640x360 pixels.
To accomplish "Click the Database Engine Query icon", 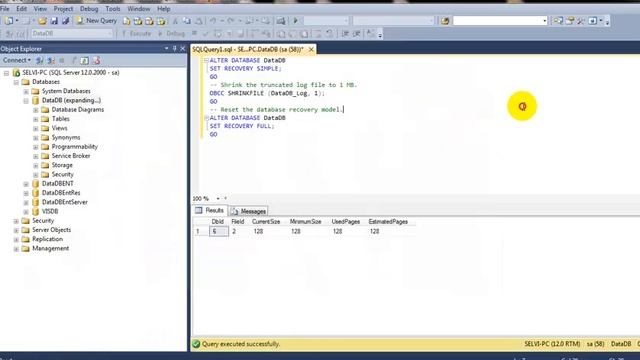I will (127, 21).
